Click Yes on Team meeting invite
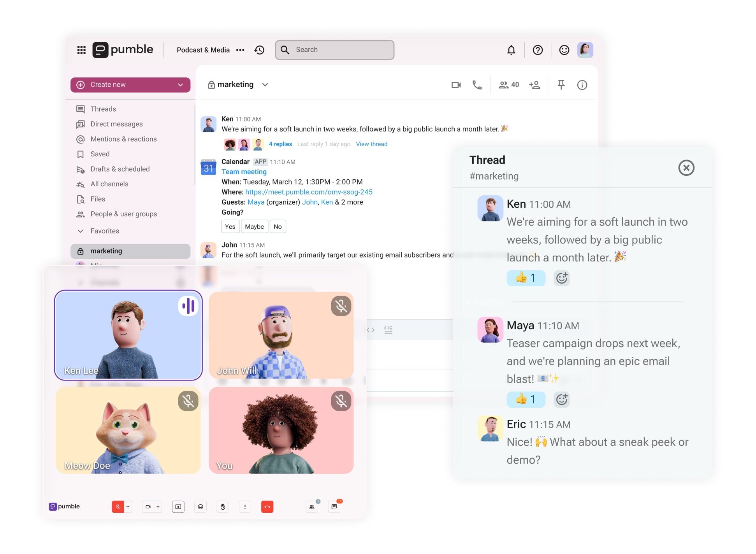The height and width of the screenshot is (554, 756). pyautogui.click(x=230, y=226)
